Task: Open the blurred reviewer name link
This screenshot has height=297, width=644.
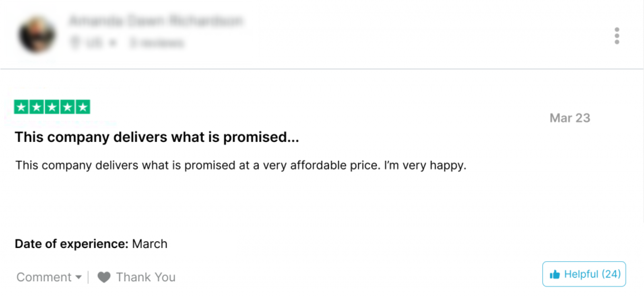Action: point(156,20)
